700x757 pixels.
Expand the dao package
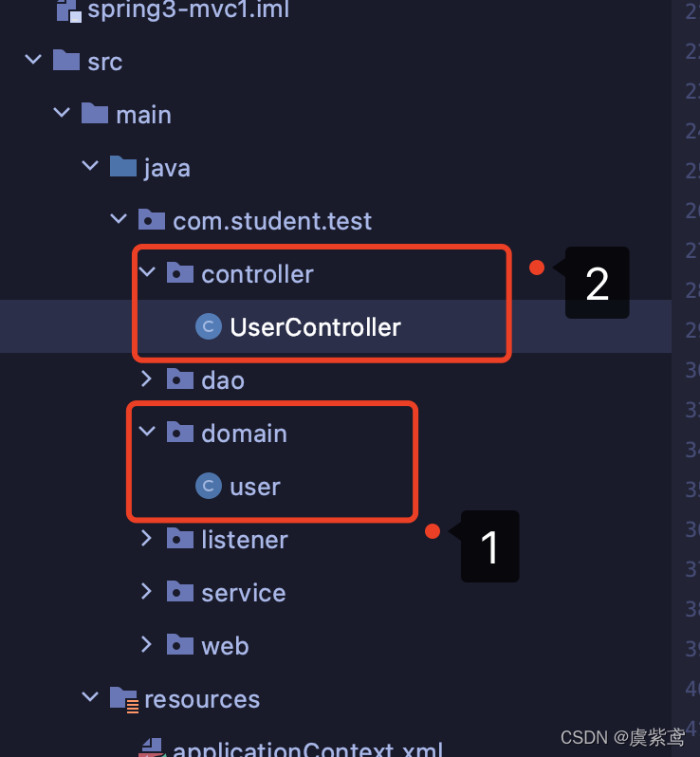click(x=147, y=379)
